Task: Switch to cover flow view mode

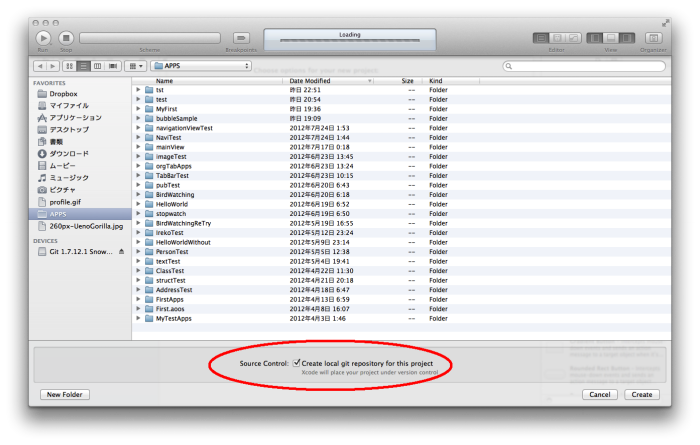Action: [x=112, y=66]
